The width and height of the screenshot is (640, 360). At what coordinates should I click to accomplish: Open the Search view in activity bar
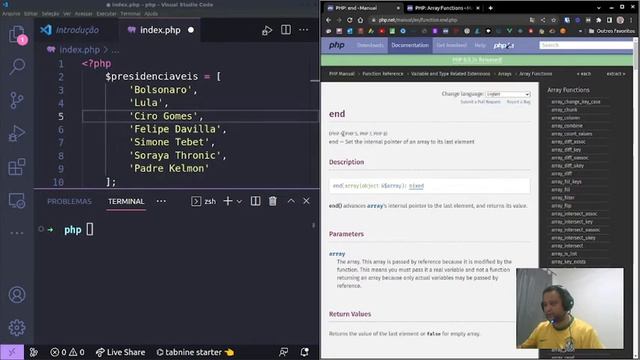17,66
